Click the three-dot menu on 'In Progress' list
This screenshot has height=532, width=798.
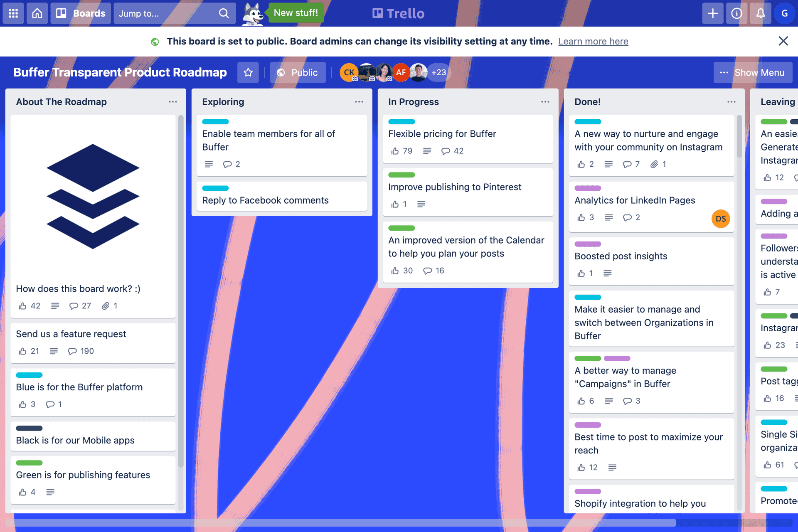(545, 101)
